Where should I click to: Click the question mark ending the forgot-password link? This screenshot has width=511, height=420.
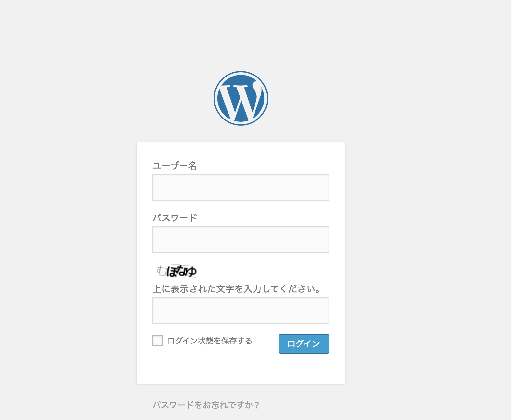click(x=257, y=405)
